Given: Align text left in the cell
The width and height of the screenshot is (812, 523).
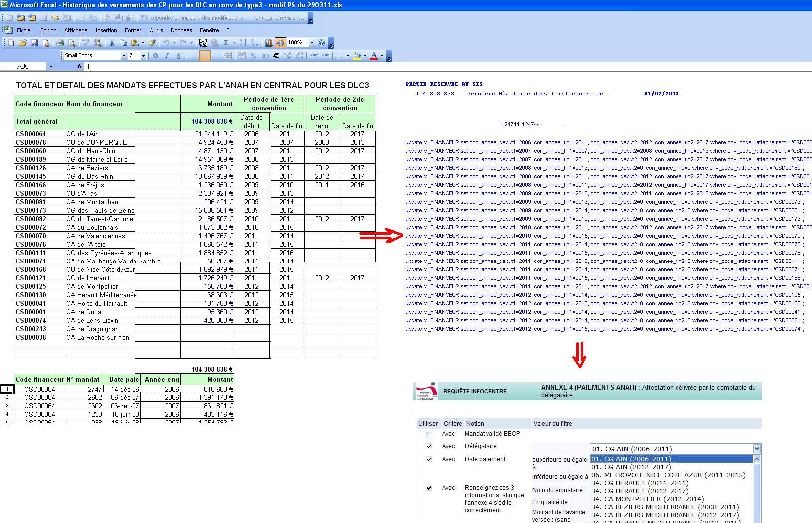Looking at the screenshot, I should point(193,56).
